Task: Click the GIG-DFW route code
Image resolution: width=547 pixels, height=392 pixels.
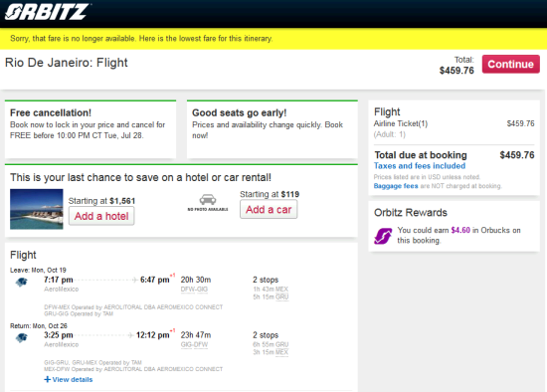Action: coord(194,345)
